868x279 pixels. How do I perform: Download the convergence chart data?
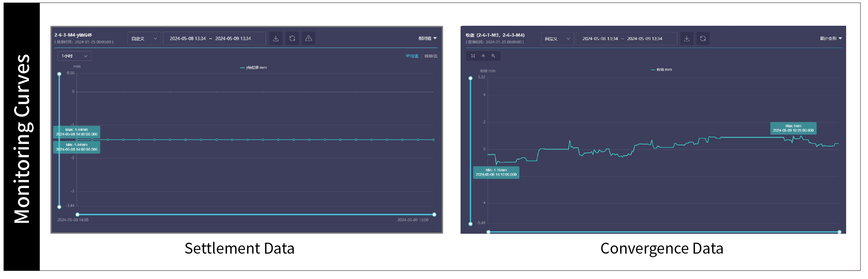point(687,39)
